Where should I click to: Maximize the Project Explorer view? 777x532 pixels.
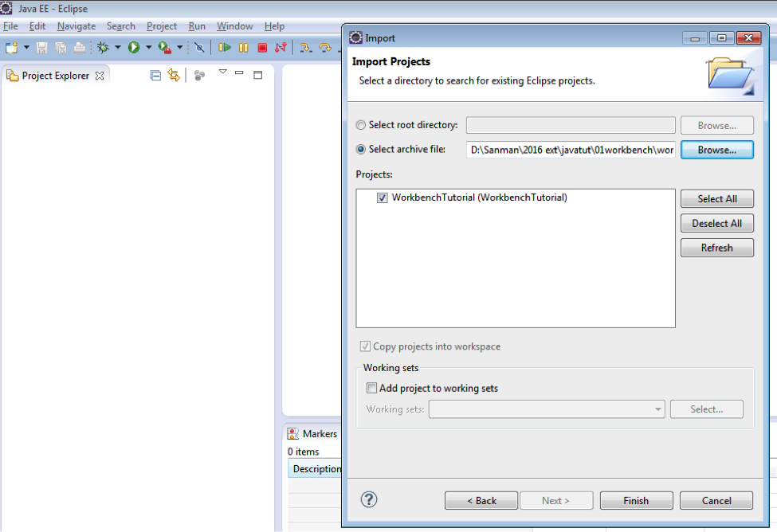tap(257, 75)
